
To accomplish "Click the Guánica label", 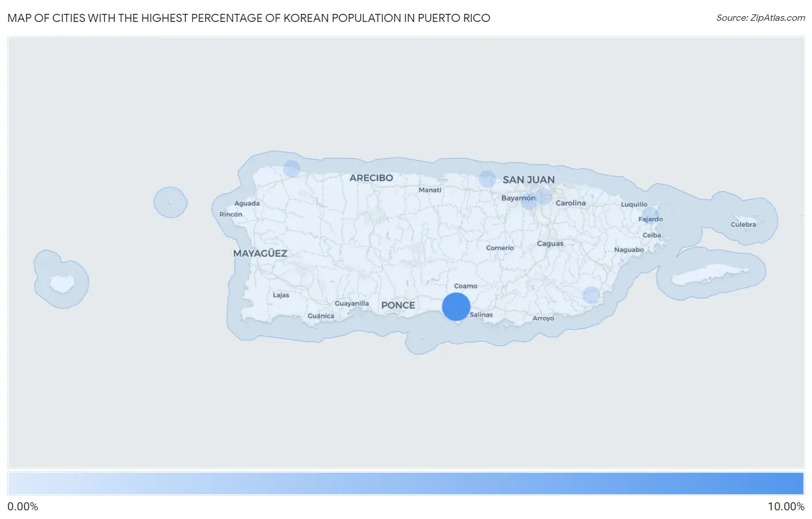I will pos(321,316).
